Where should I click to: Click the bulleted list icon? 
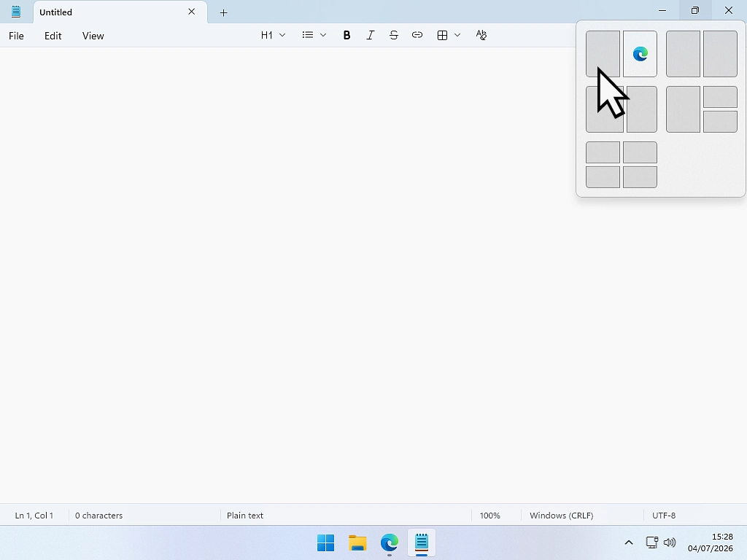pos(308,35)
